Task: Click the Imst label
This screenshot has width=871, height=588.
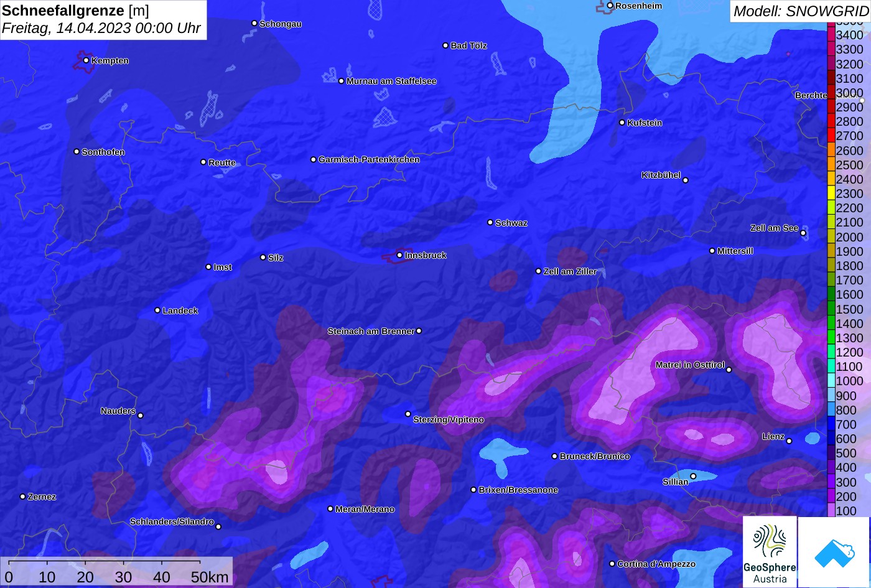Action: (x=223, y=267)
